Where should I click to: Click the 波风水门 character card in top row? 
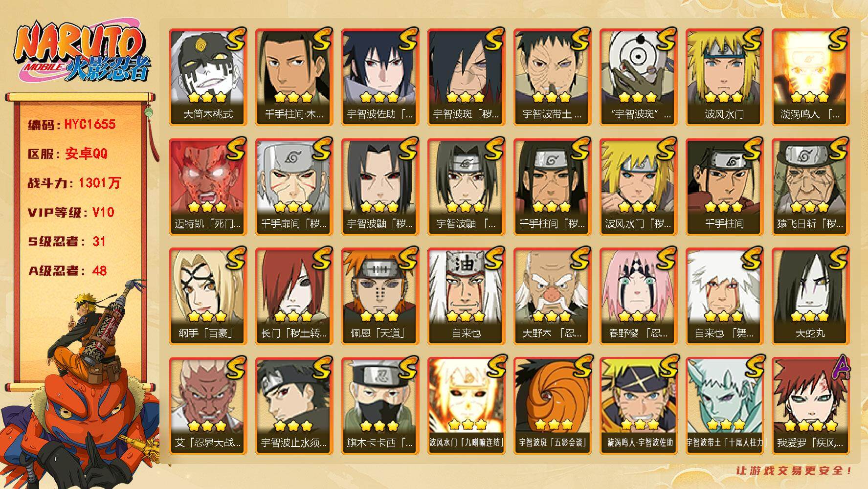pos(724,77)
